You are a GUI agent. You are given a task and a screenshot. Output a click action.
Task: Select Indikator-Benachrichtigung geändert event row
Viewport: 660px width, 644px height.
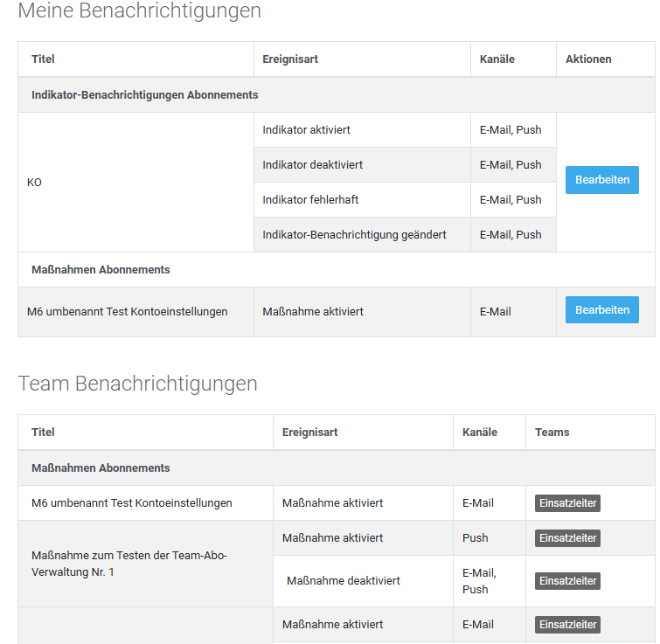click(354, 235)
